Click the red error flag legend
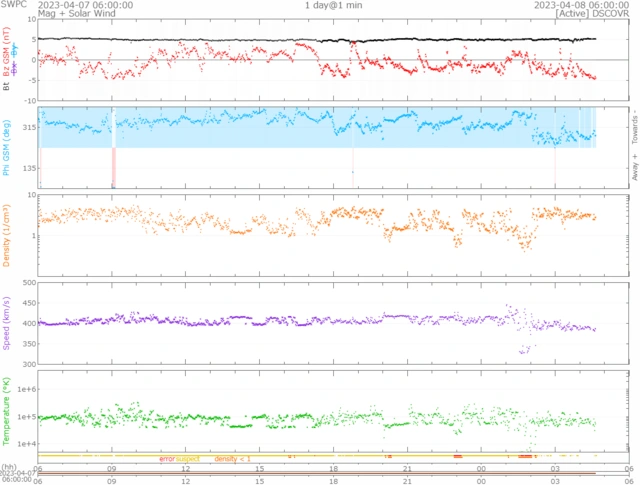640x485 pixels. click(166, 459)
